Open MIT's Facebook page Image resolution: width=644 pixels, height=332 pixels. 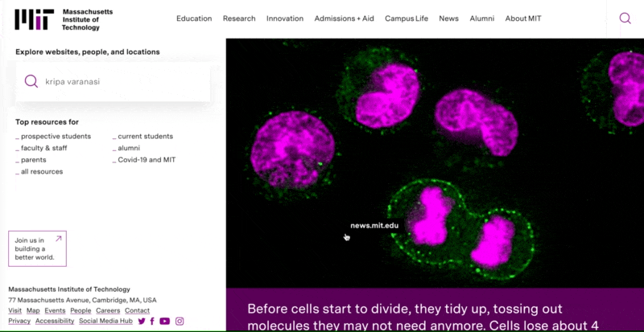click(152, 321)
